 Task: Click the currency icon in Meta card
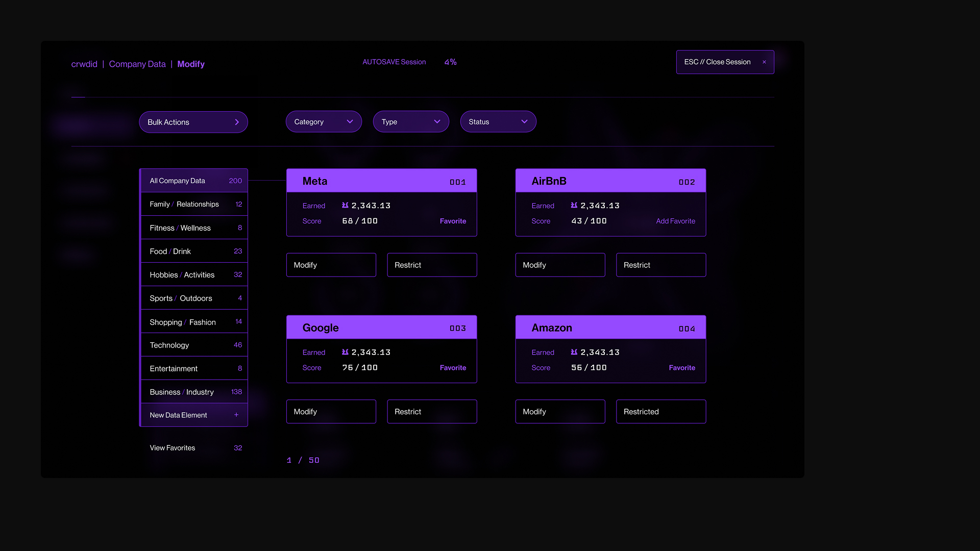coord(345,205)
